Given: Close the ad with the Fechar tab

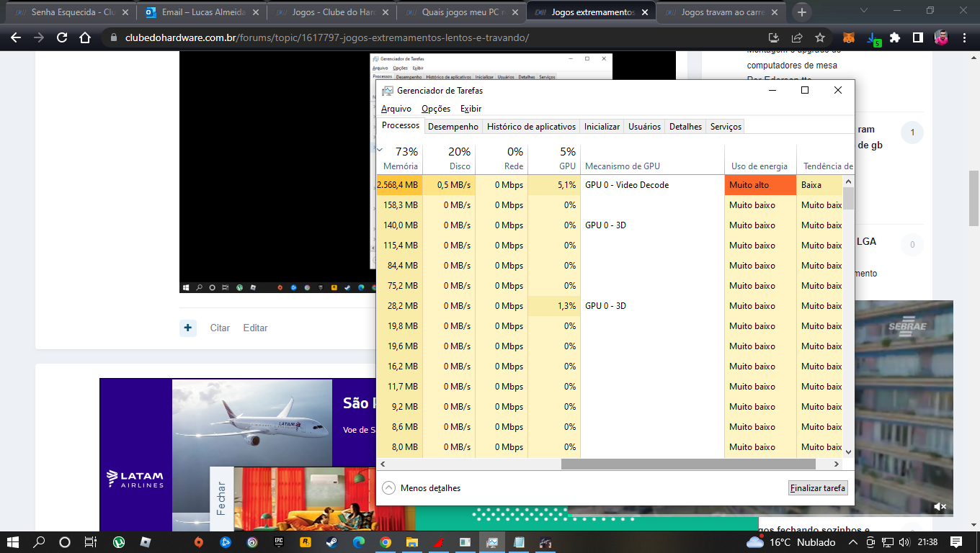Looking at the screenshot, I should (221, 498).
